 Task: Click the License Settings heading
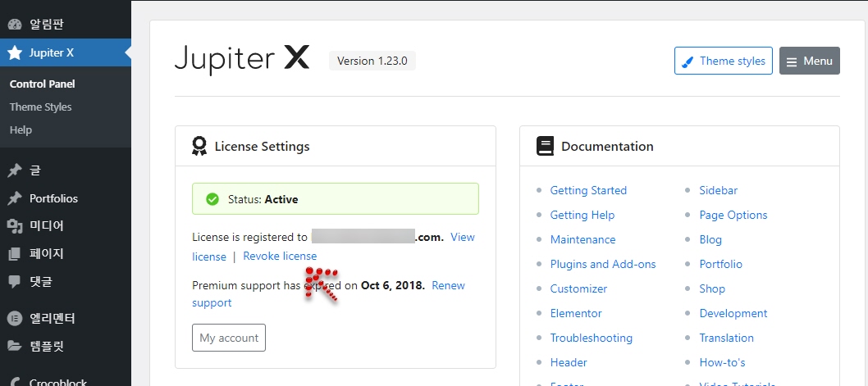[262, 147]
